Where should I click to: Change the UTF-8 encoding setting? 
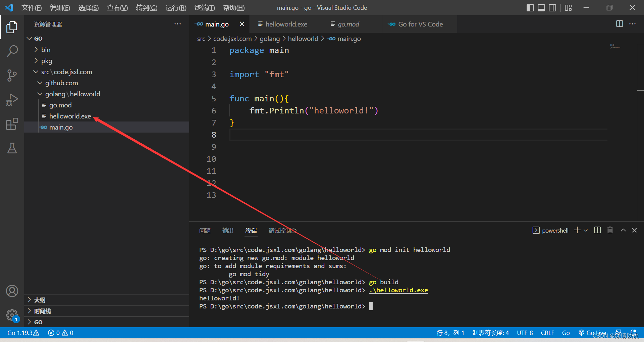tap(525, 333)
